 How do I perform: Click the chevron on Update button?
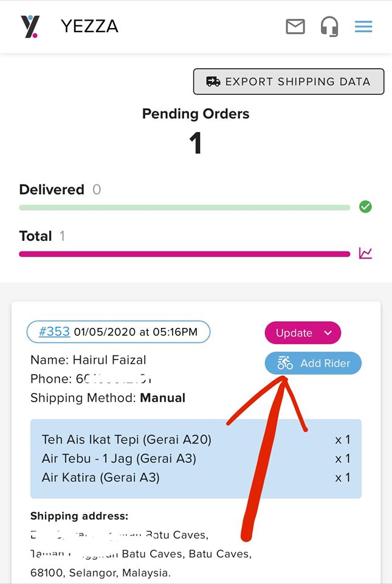click(328, 333)
